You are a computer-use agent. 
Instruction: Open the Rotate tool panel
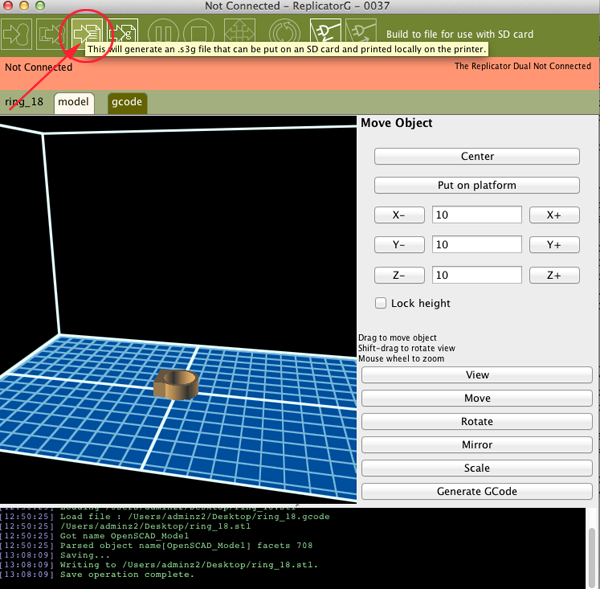click(x=477, y=422)
